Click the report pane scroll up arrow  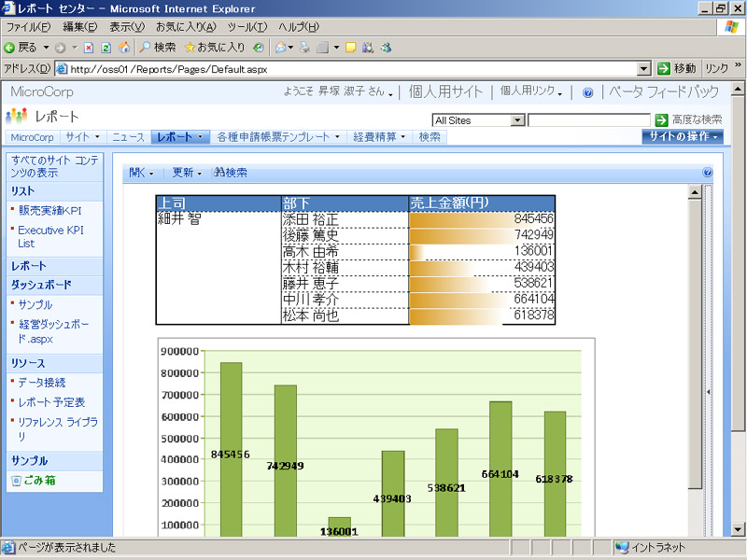[695, 192]
